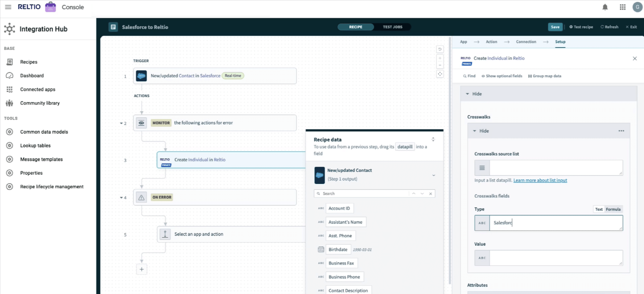The width and height of the screenshot is (644, 294).
Task: Collapse step 4 On Error block
Action: [121, 198]
